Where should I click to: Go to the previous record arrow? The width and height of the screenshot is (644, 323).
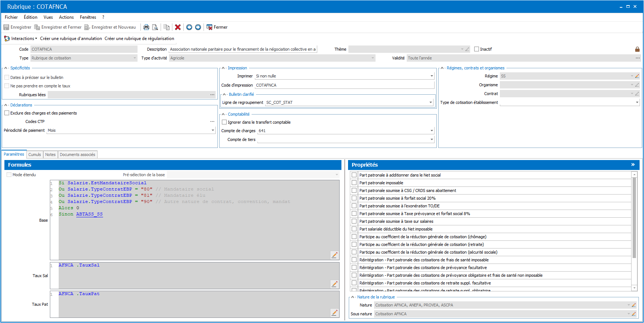pos(189,27)
